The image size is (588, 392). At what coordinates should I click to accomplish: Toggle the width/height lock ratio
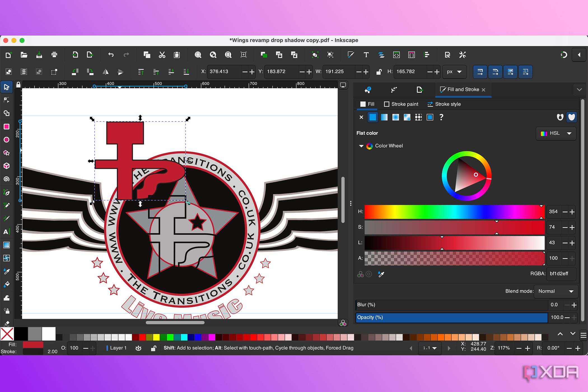click(379, 72)
